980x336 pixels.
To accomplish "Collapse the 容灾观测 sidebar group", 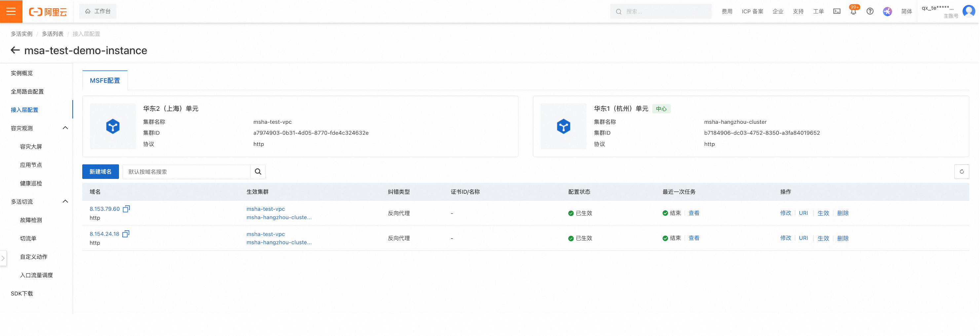I will click(x=65, y=128).
